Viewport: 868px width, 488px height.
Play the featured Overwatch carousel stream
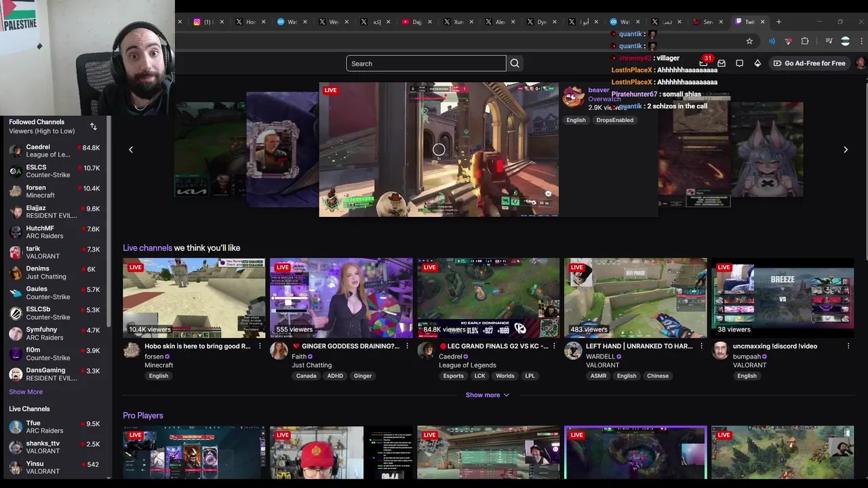439,150
